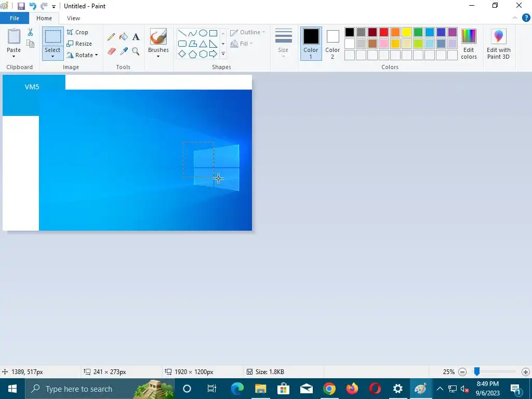Pick the black color swatch
The height and width of the screenshot is (399, 532).
click(x=350, y=32)
